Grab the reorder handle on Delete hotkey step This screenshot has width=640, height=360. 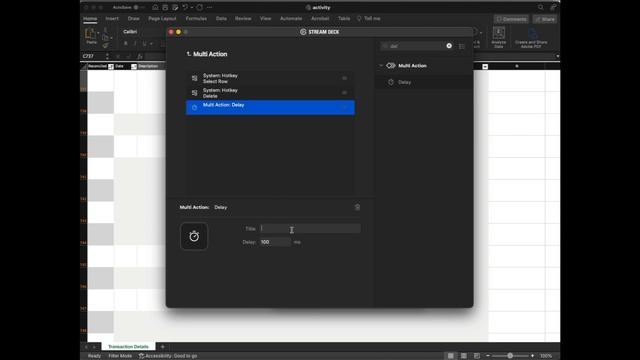coord(344,93)
